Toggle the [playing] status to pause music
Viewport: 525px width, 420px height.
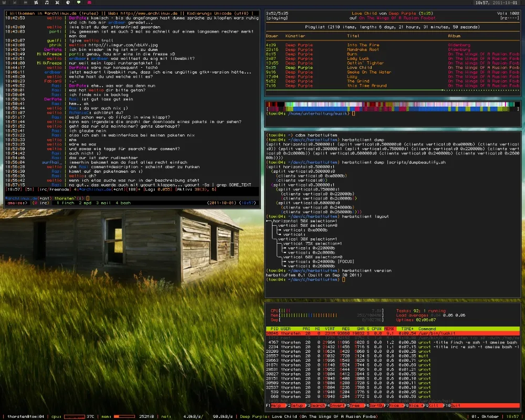(276, 17)
